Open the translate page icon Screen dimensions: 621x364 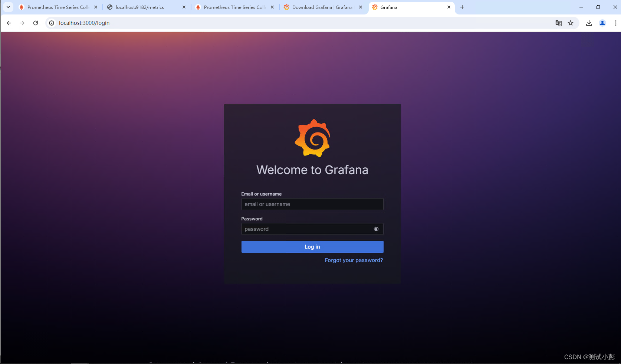coord(559,23)
